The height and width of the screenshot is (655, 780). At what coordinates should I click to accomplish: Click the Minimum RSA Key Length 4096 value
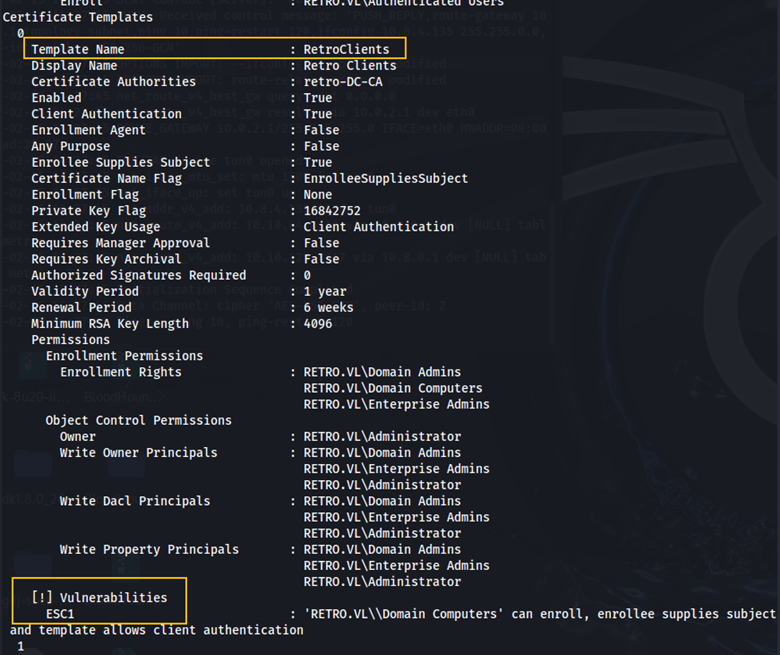[x=321, y=323]
